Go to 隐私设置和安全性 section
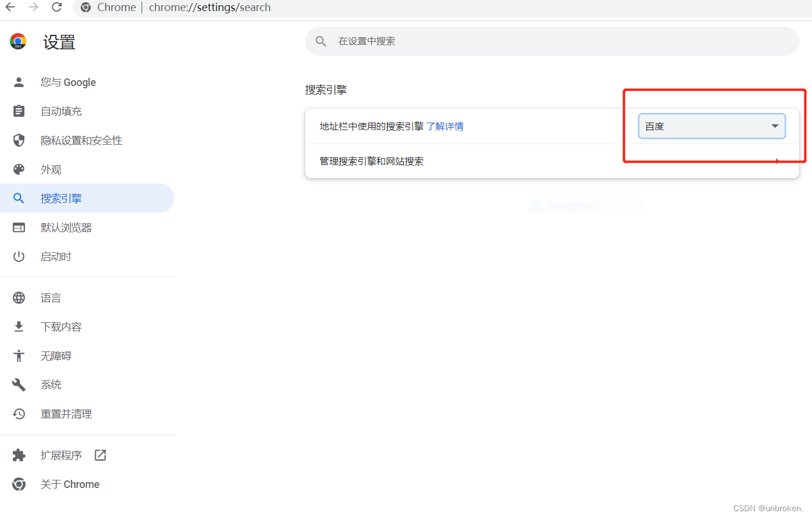812x517 pixels. click(x=87, y=140)
